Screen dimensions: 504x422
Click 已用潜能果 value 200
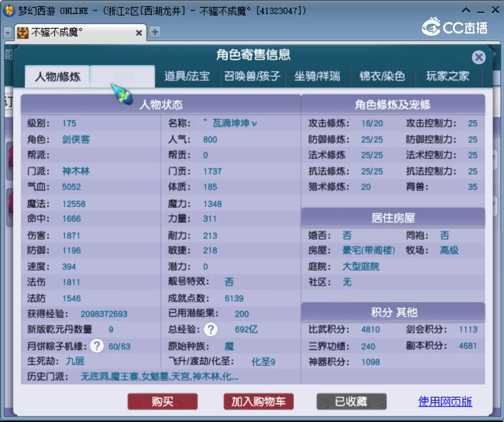(242, 314)
